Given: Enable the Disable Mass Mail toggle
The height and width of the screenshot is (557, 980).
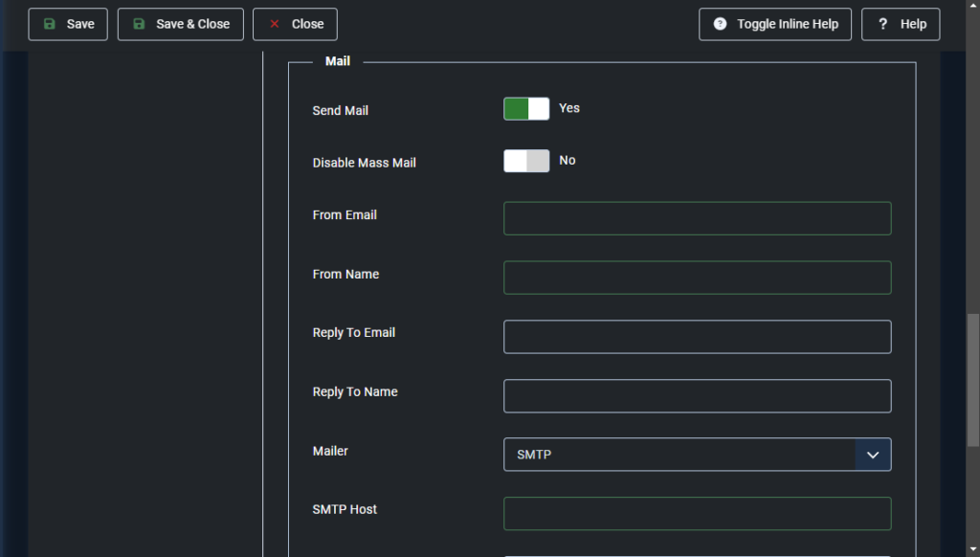Looking at the screenshot, I should pyautogui.click(x=525, y=161).
